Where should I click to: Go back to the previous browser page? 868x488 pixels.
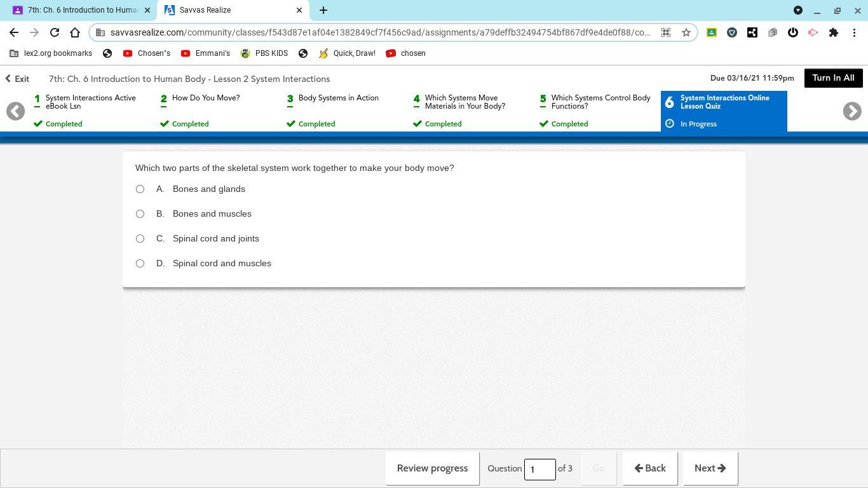(14, 32)
